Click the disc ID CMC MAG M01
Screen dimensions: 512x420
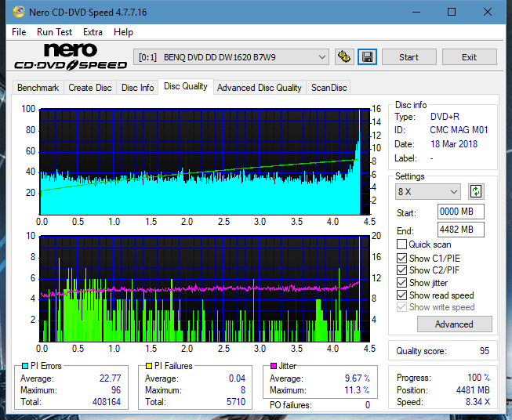coord(459,130)
